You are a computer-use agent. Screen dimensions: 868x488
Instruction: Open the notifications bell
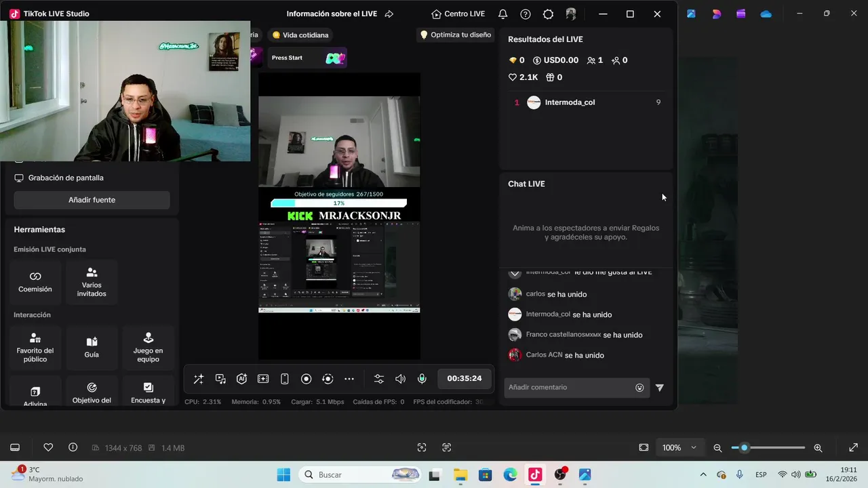[x=502, y=14]
